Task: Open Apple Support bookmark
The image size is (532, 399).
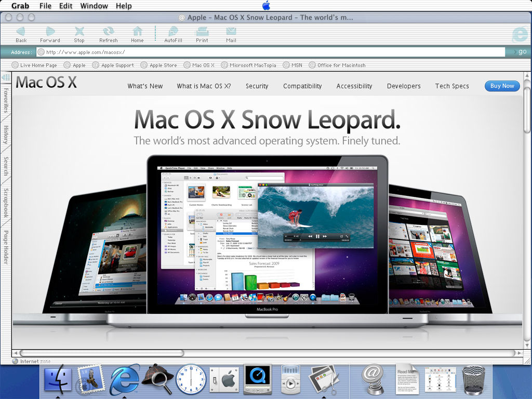Action: click(113, 65)
